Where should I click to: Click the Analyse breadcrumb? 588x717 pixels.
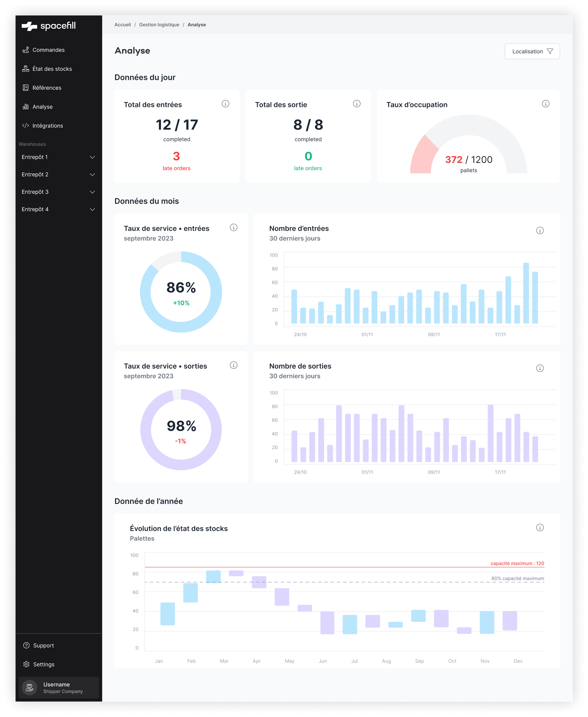coord(197,25)
